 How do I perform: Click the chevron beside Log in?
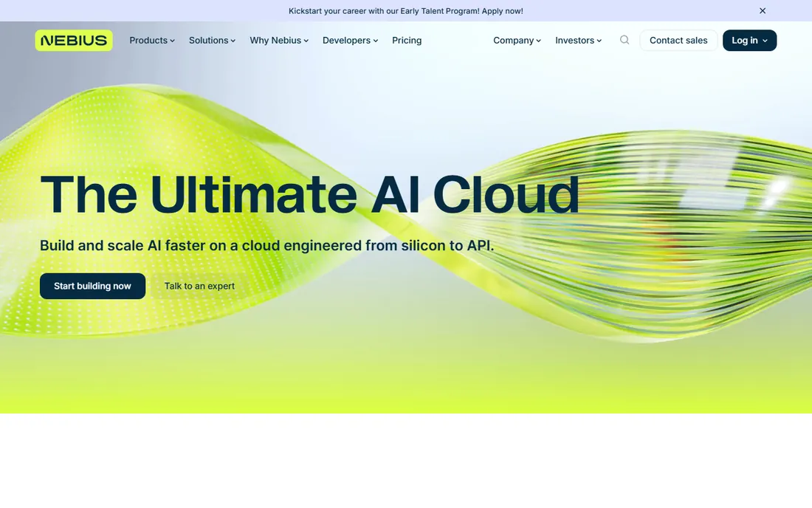[765, 41]
